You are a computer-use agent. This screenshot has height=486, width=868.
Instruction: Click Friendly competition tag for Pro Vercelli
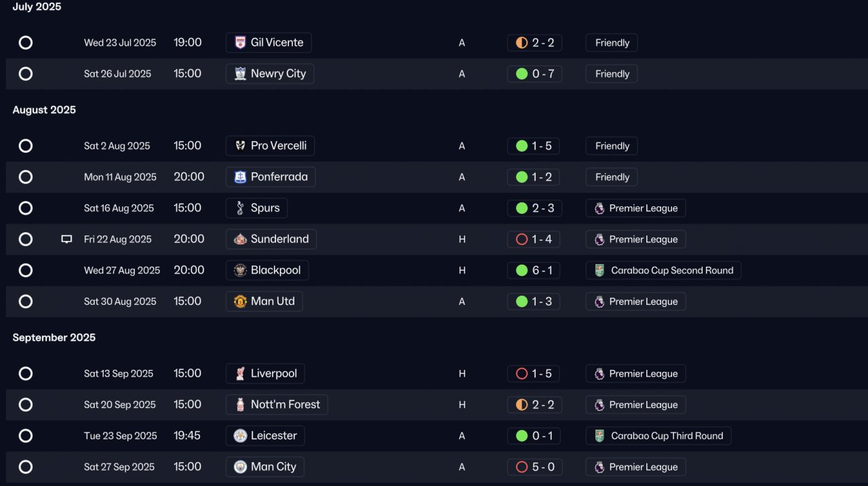tap(612, 146)
